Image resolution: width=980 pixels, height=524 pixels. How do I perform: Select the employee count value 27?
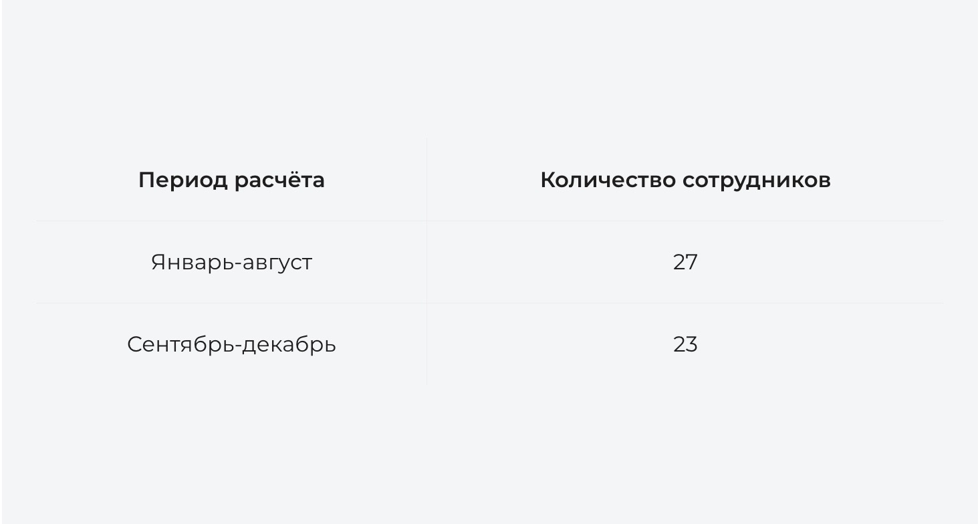click(685, 262)
